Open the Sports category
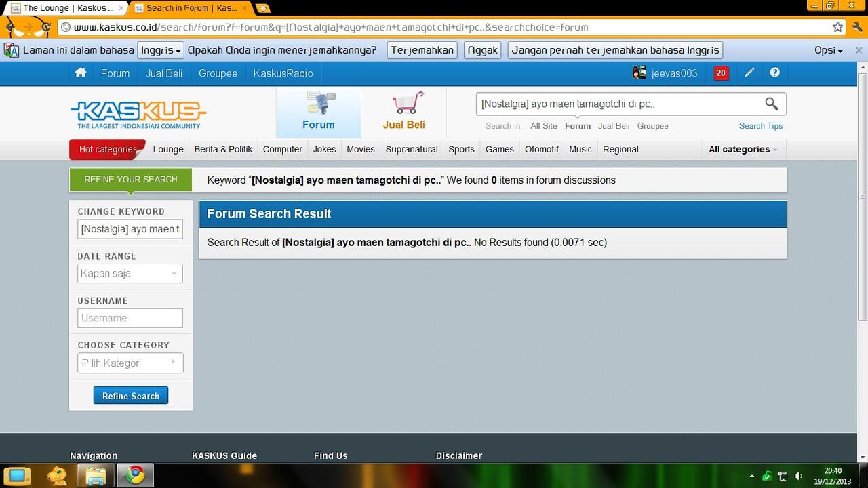 coord(462,149)
